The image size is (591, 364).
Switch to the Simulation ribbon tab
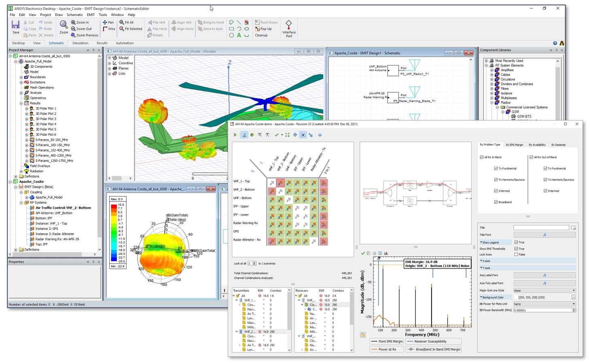point(80,43)
